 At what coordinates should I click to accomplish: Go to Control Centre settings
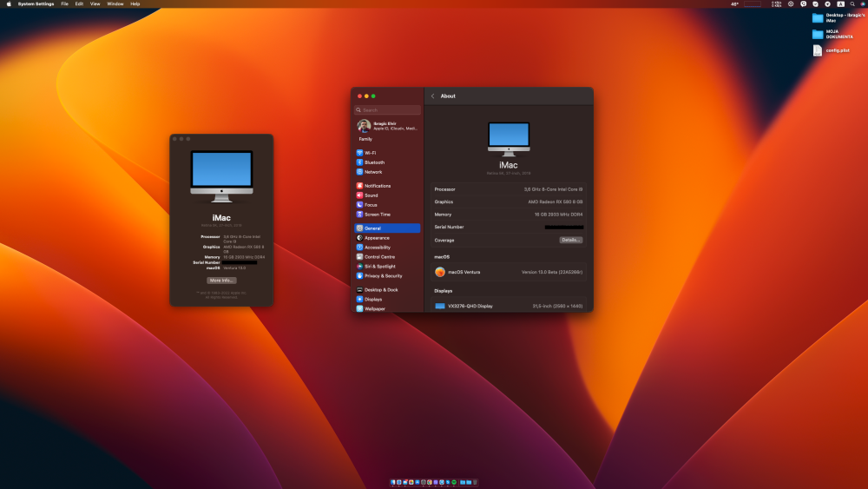[386, 257]
